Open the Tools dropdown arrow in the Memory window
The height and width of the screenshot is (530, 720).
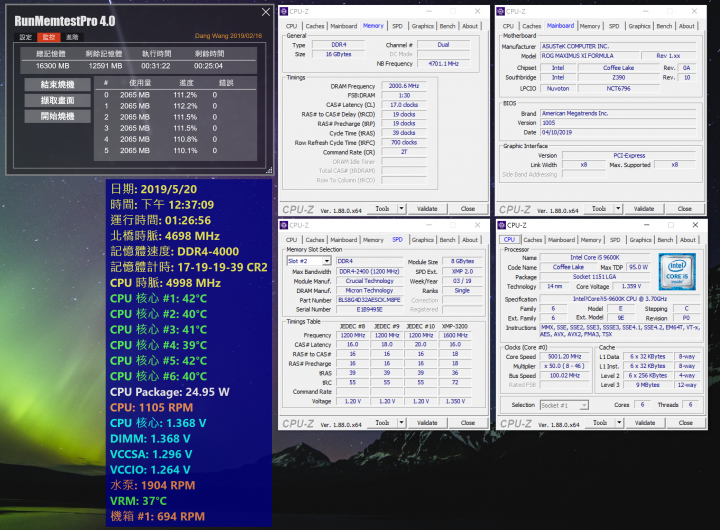point(401,209)
